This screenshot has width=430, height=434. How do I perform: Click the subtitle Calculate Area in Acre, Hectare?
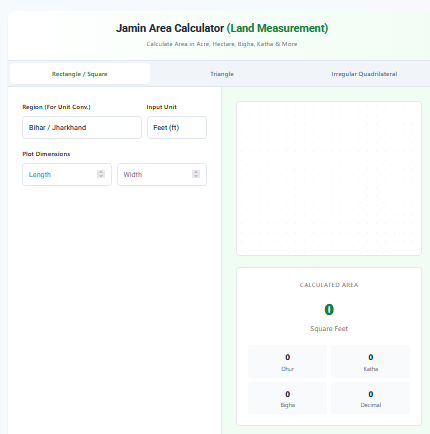click(222, 44)
